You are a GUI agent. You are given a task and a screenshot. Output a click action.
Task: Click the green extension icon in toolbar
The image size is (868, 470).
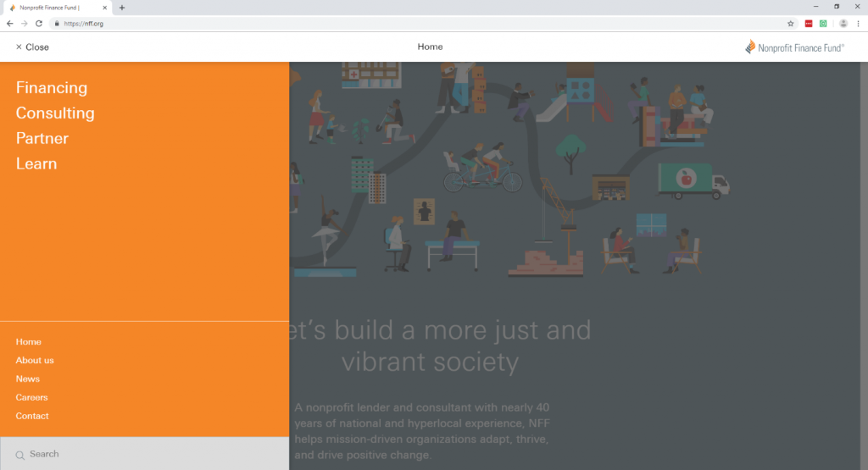coord(823,24)
